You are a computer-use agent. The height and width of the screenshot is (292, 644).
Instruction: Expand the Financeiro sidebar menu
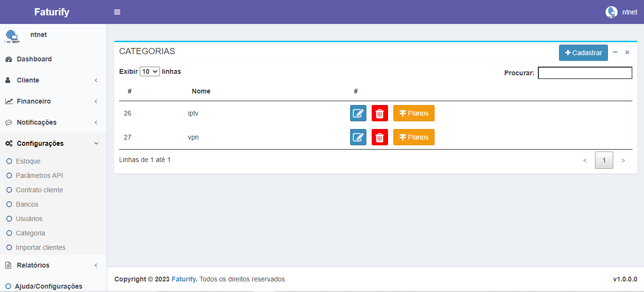pyautogui.click(x=34, y=101)
